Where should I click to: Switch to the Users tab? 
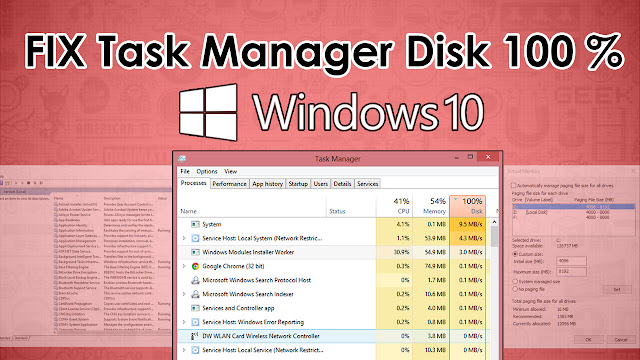coord(320,184)
